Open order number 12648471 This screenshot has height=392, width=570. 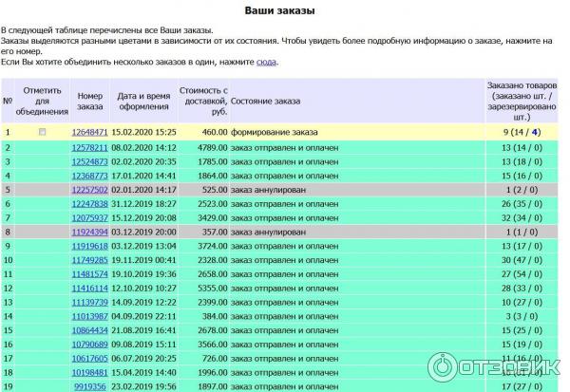(90, 132)
